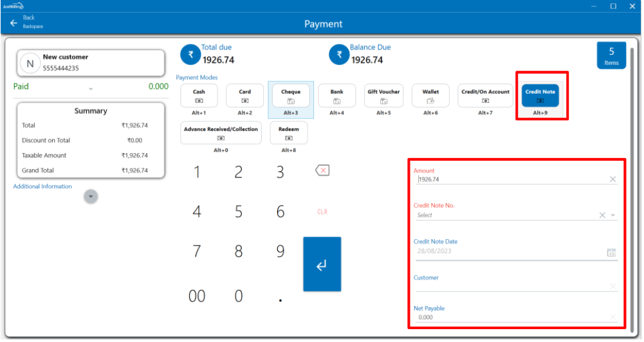The height and width of the screenshot is (342, 644).
Task: Select Card payment mode
Action: (244, 96)
